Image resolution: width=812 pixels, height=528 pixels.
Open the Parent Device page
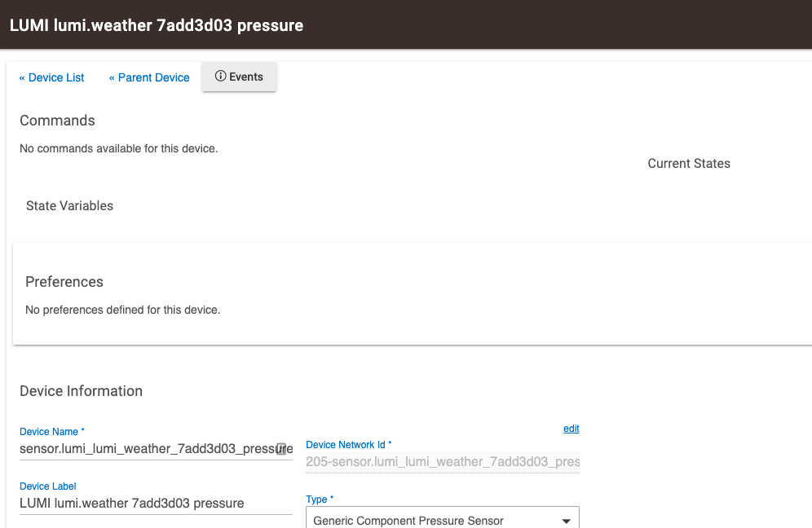(149, 77)
